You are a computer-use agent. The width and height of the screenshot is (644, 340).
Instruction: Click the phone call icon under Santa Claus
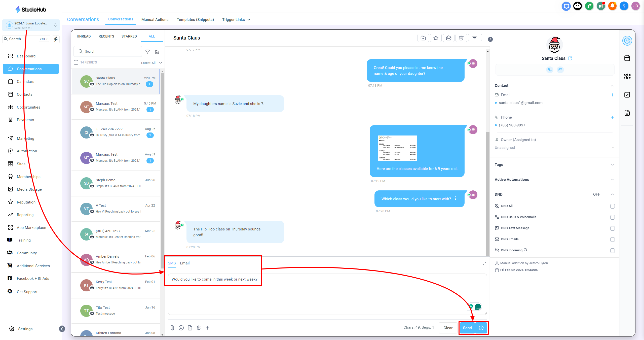(550, 70)
